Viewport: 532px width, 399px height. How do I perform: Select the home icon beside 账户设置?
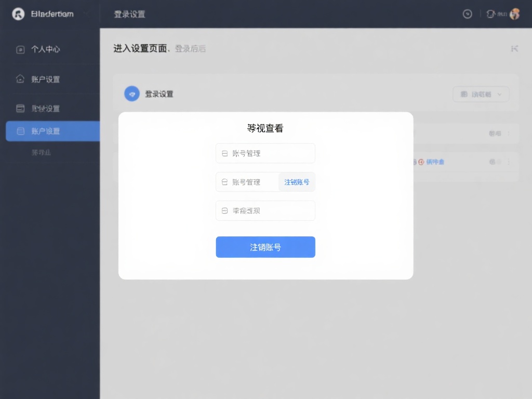pyautogui.click(x=20, y=79)
